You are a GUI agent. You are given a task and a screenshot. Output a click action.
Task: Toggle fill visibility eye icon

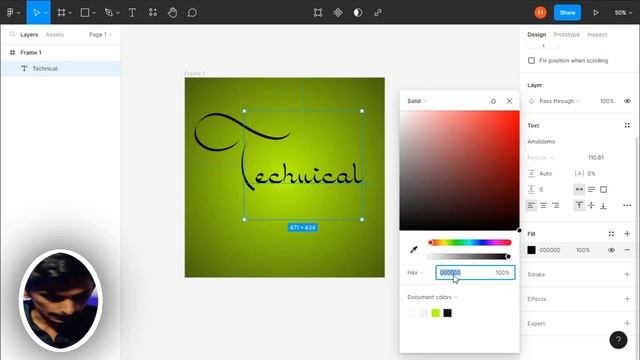(611, 250)
